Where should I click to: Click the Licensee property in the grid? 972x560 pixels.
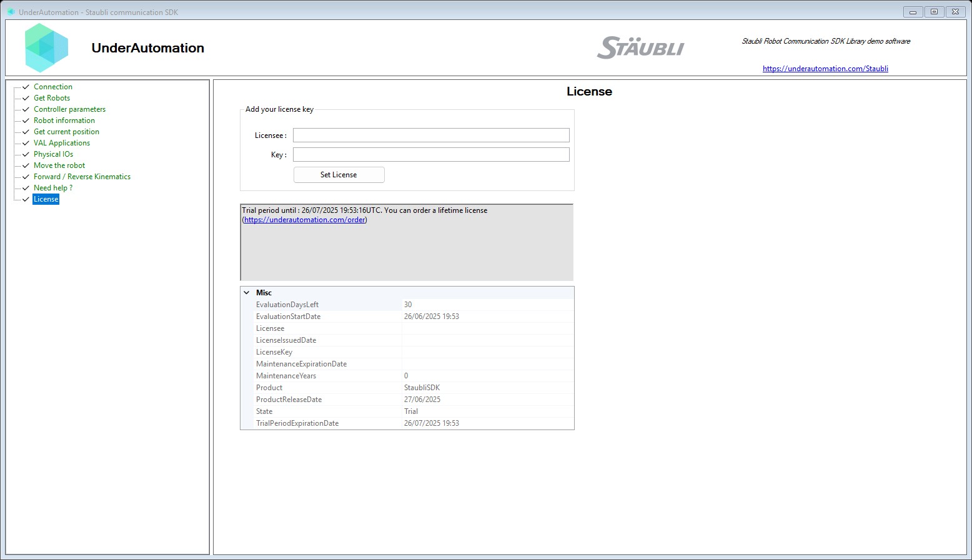click(x=407, y=328)
